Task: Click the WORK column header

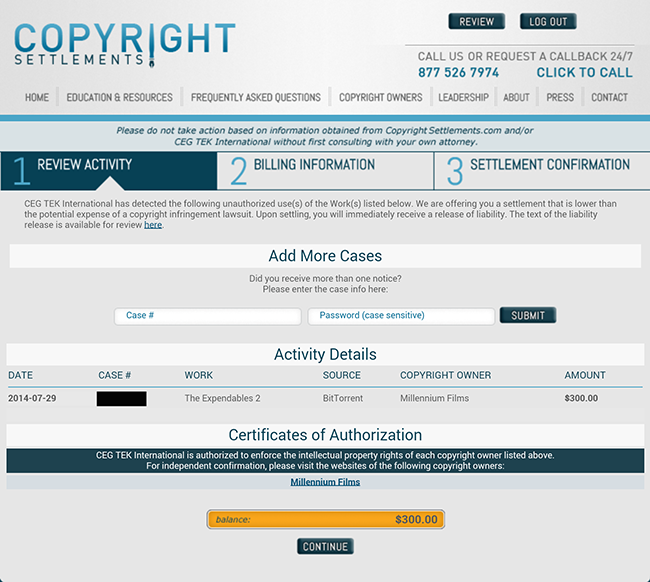Action: pos(199,375)
